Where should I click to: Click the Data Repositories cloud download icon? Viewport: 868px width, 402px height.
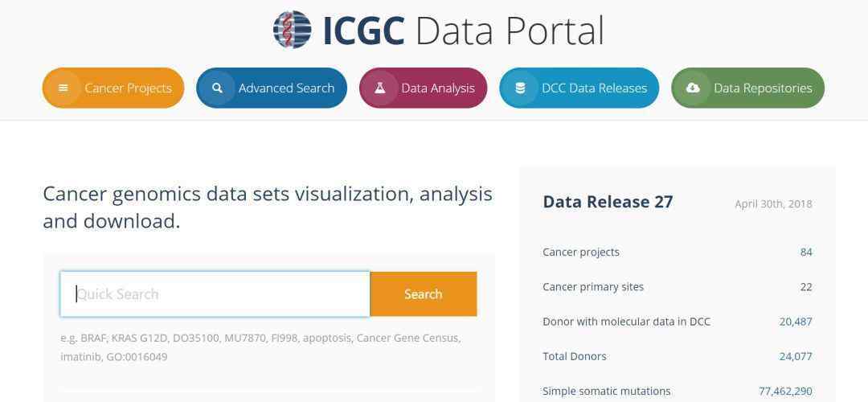pos(693,88)
